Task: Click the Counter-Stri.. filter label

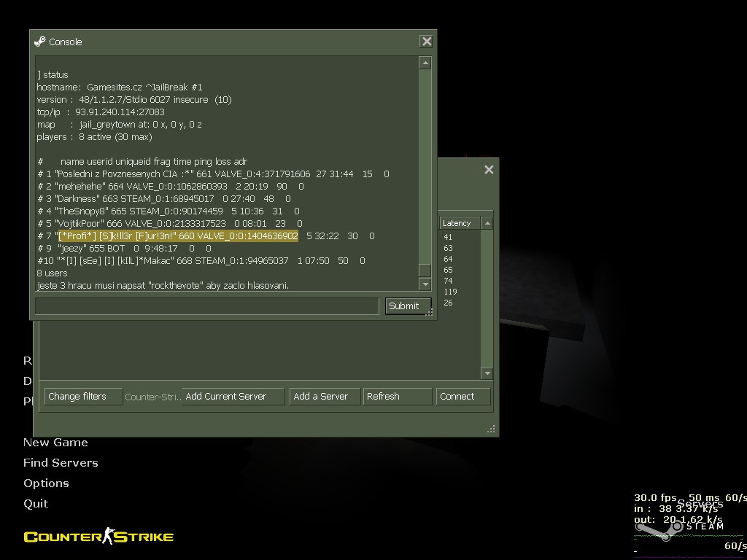Action: [153, 397]
